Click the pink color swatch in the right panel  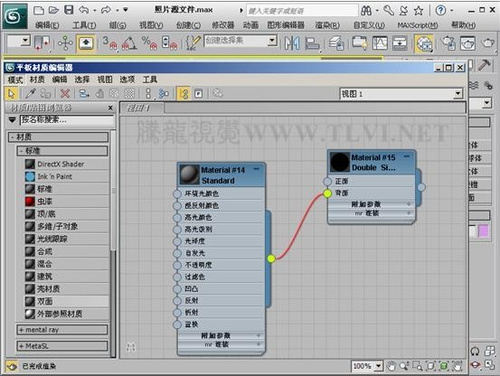483,231
